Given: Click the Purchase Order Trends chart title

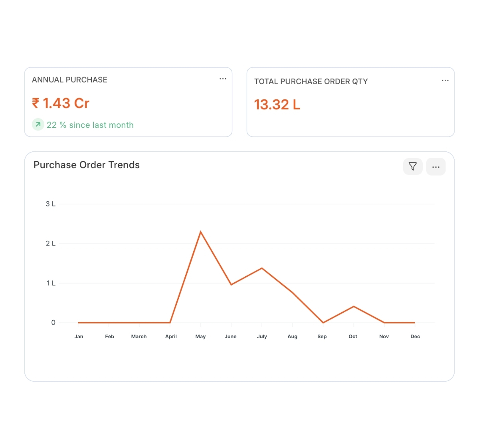Looking at the screenshot, I should point(87,165).
